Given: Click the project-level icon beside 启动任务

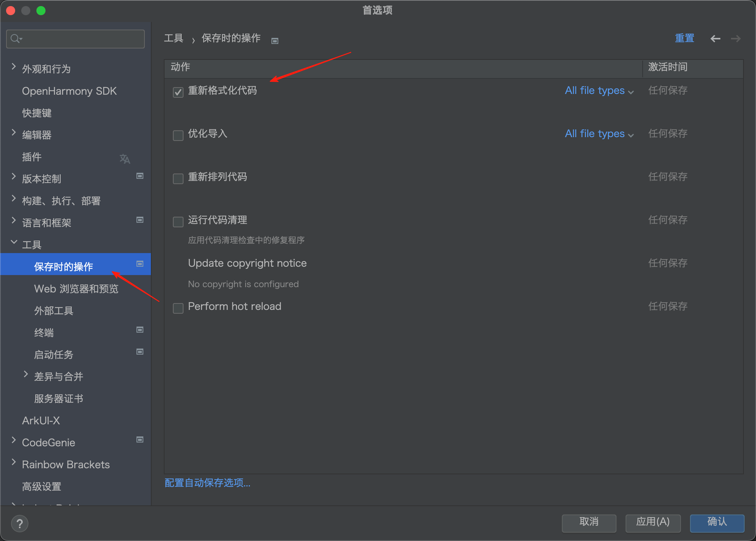Looking at the screenshot, I should (140, 352).
